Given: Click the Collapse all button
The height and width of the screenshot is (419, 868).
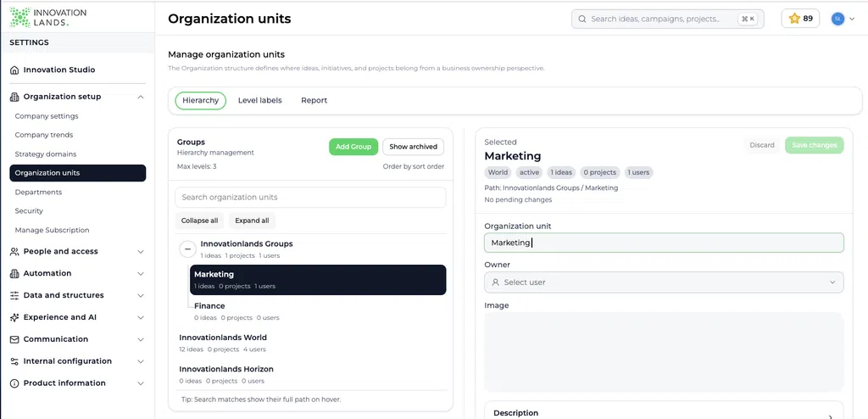Looking at the screenshot, I should point(199,221).
